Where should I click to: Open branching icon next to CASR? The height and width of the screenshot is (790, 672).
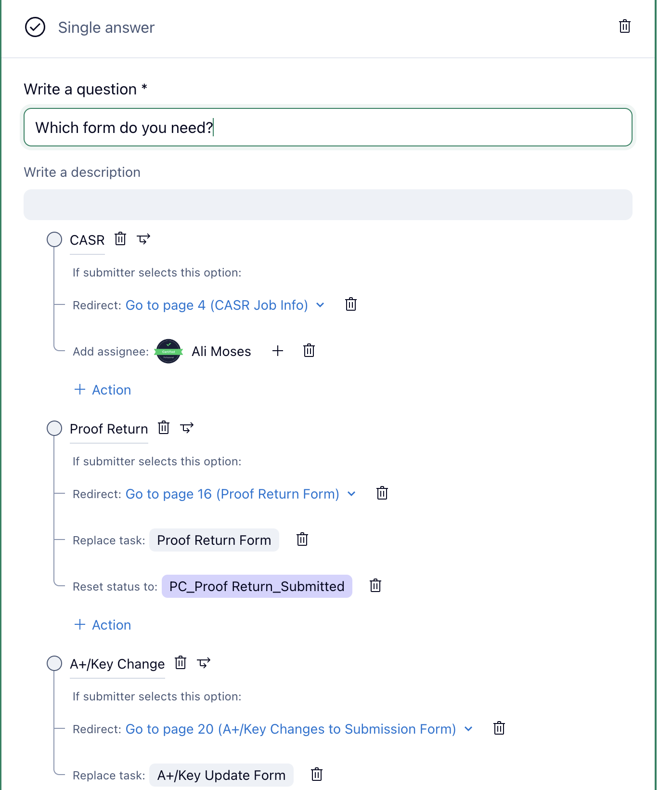(143, 239)
